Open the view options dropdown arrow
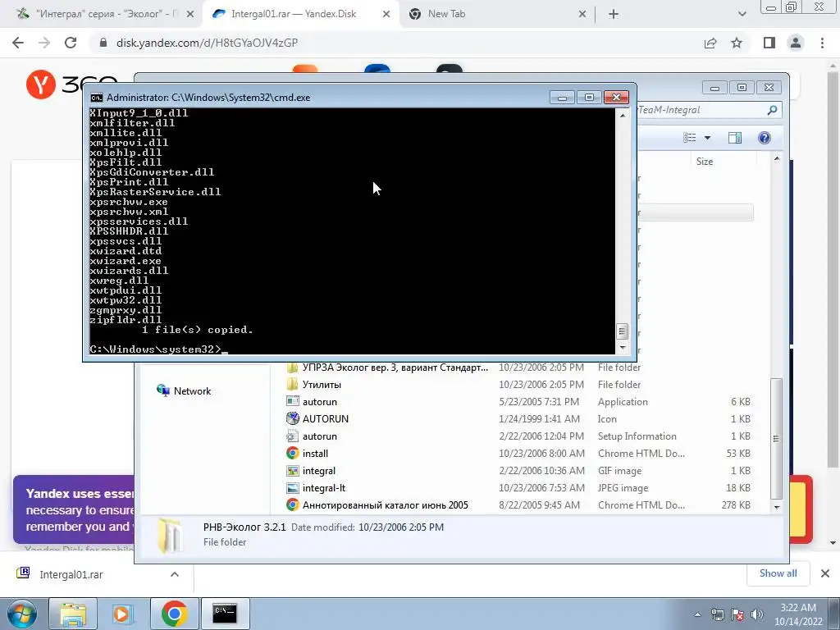Viewport: 840px width, 630px height. 707,138
